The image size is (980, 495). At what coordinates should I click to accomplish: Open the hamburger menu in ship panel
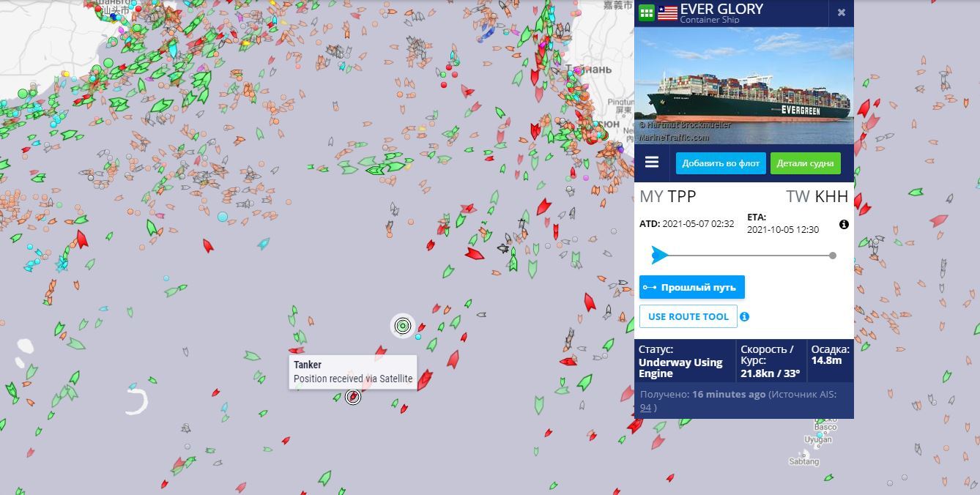(652, 163)
